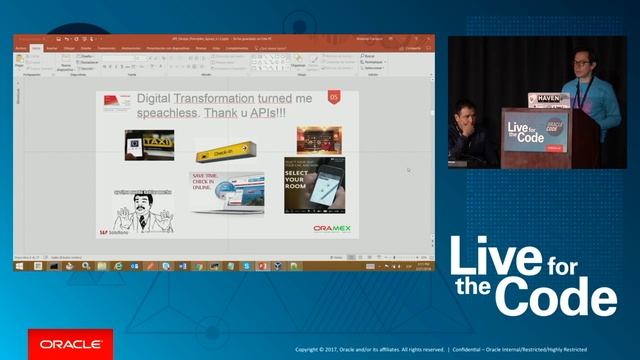The image size is (640, 360).
Task: Click Restablecer in the Diapositivas group
Action: tap(88, 62)
